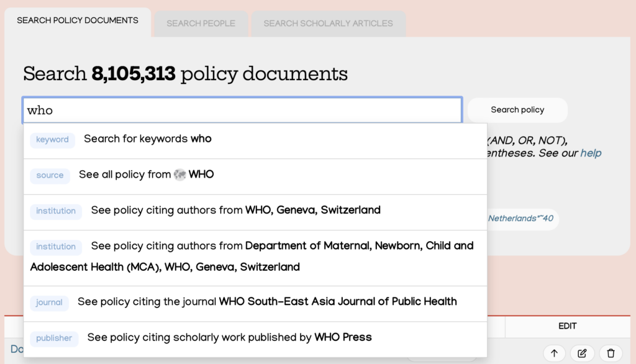Image resolution: width=636 pixels, height=364 pixels.
Task: Click into the search field containing 'who'
Action: (242, 110)
